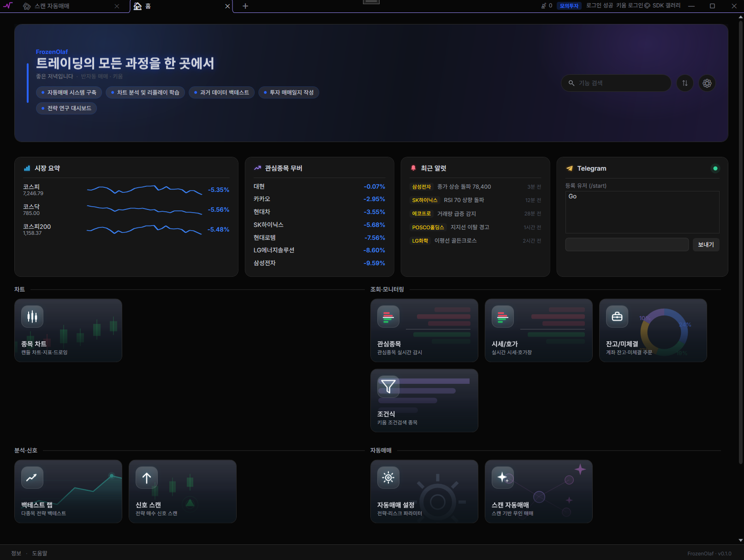
Task: Click the 투자 매매일지 작성 chip
Action: (x=289, y=93)
